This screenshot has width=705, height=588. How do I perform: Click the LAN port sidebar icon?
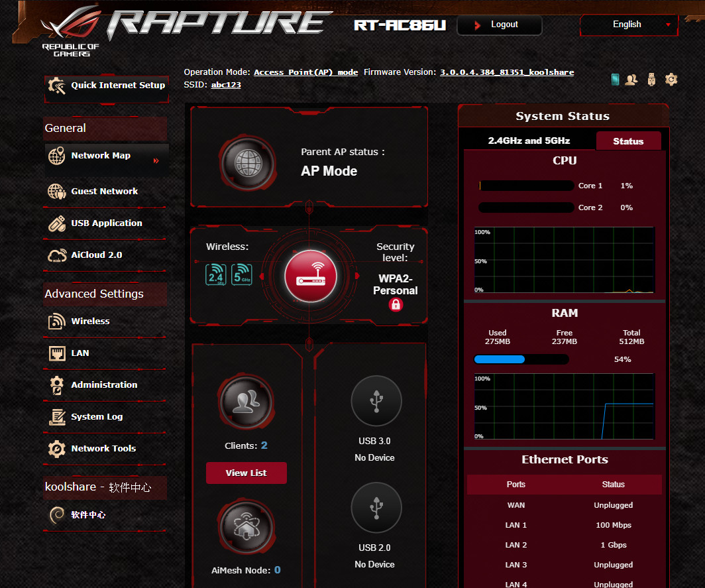coord(57,353)
